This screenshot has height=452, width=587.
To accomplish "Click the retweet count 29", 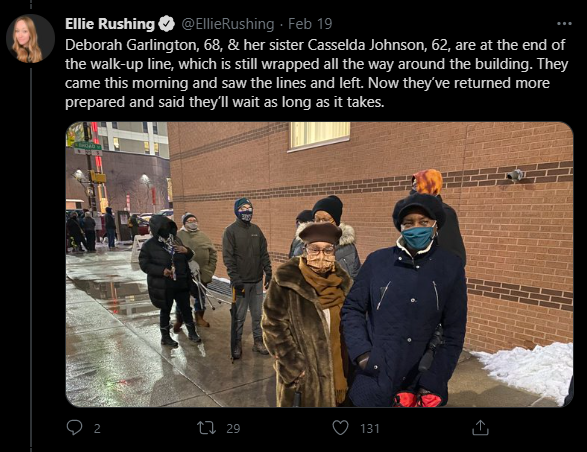I will point(233,428).
